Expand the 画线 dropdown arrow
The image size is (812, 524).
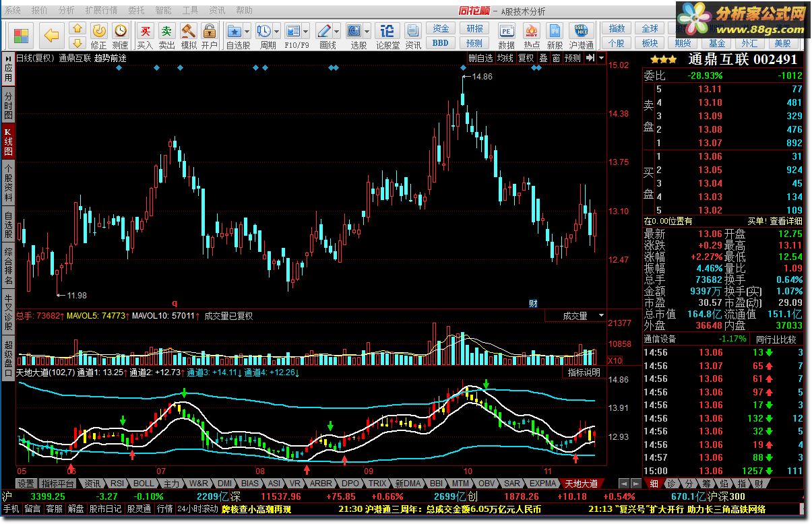click(x=337, y=32)
